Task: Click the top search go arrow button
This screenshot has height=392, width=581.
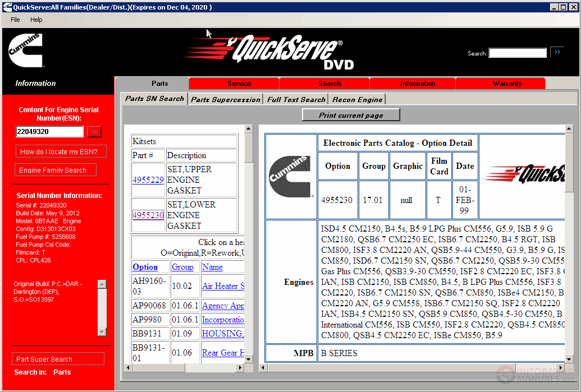Action: point(557,52)
